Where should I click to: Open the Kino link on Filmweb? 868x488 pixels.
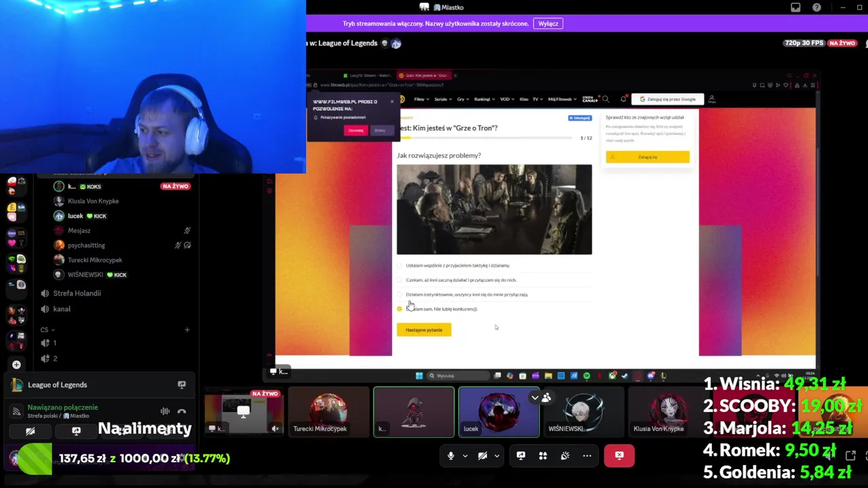tap(524, 99)
